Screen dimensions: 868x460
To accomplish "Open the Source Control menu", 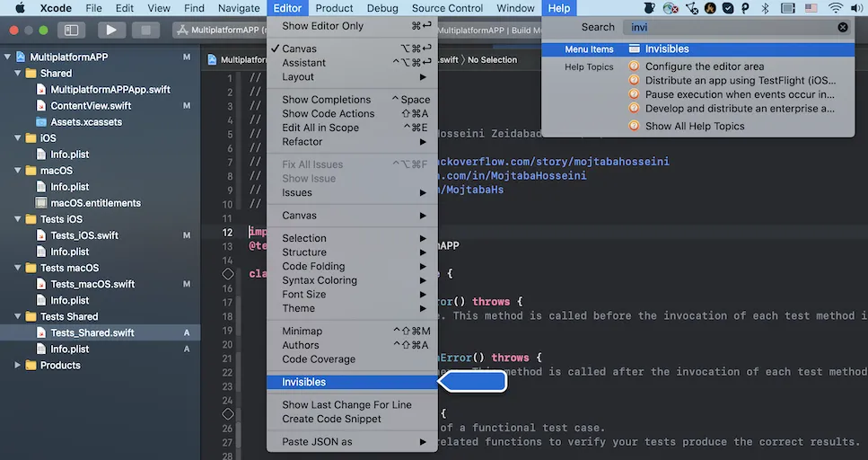I will coord(447,8).
